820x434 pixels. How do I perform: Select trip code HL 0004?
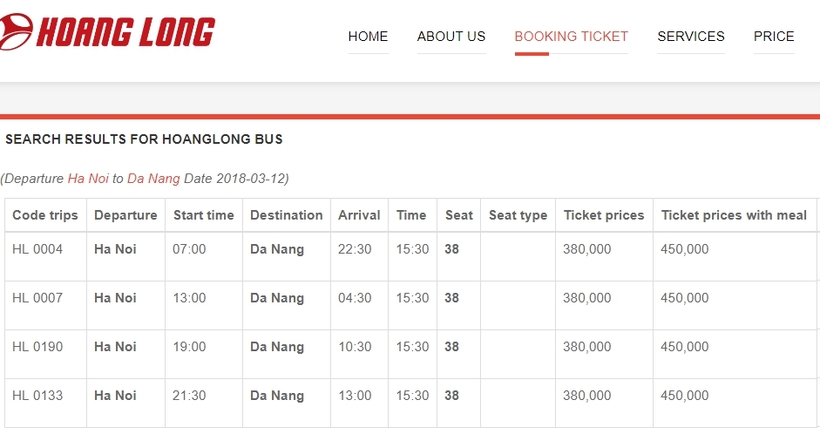(x=38, y=249)
